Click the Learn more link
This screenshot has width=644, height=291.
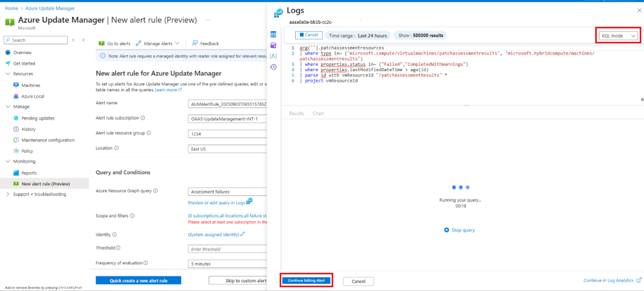tap(168, 90)
